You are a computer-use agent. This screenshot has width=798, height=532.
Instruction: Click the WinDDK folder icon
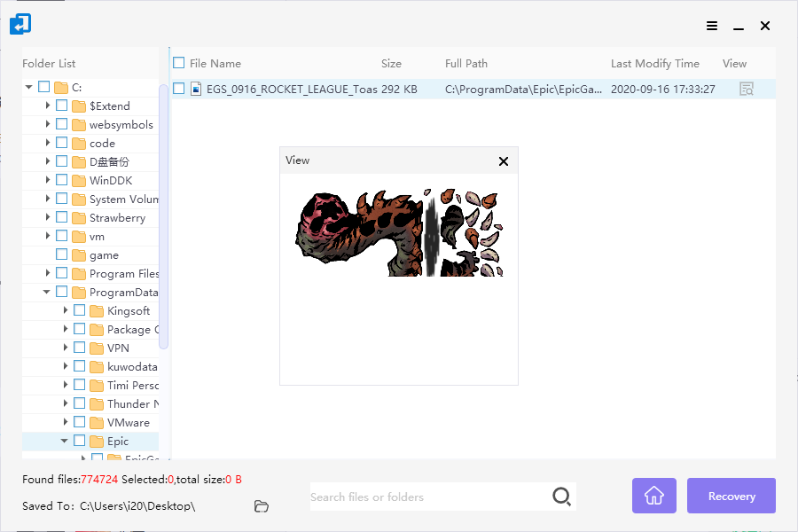click(x=79, y=181)
